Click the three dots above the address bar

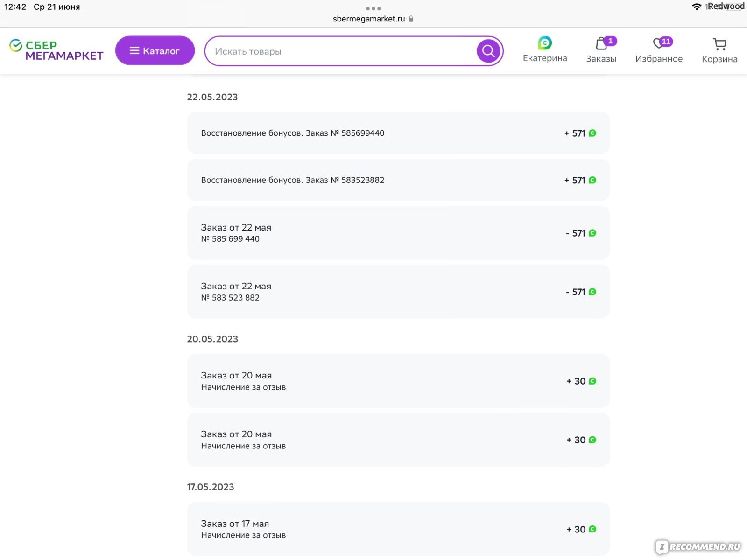click(x=373, y=8)
